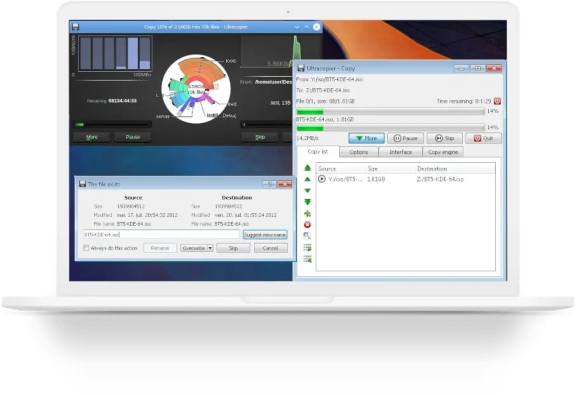Screen dimensions: 576x395
Task: Move selected item up one position
Action: pyautogui.click(x=307, y=179)
